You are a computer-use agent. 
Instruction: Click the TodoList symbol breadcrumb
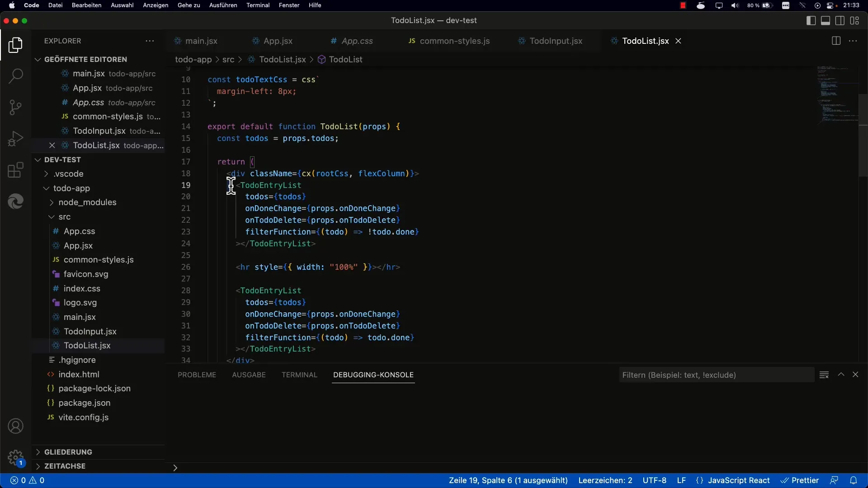(345, 59)
